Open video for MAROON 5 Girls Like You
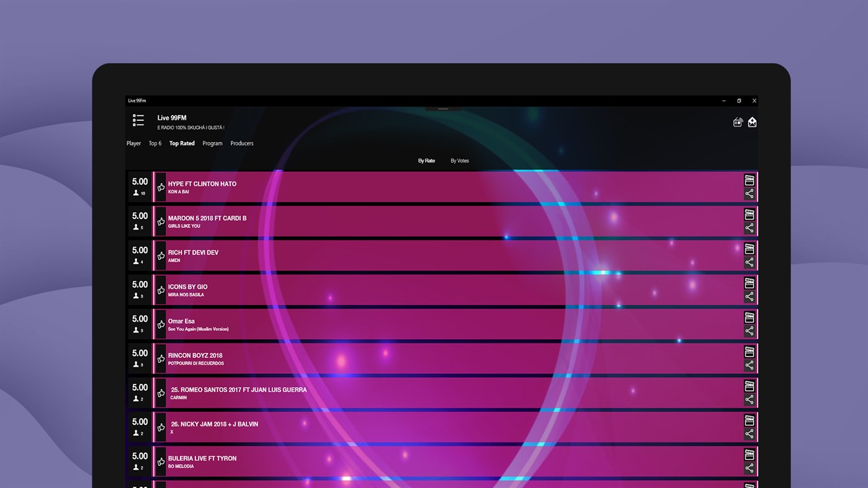868x488 pixels. point(749,215)
